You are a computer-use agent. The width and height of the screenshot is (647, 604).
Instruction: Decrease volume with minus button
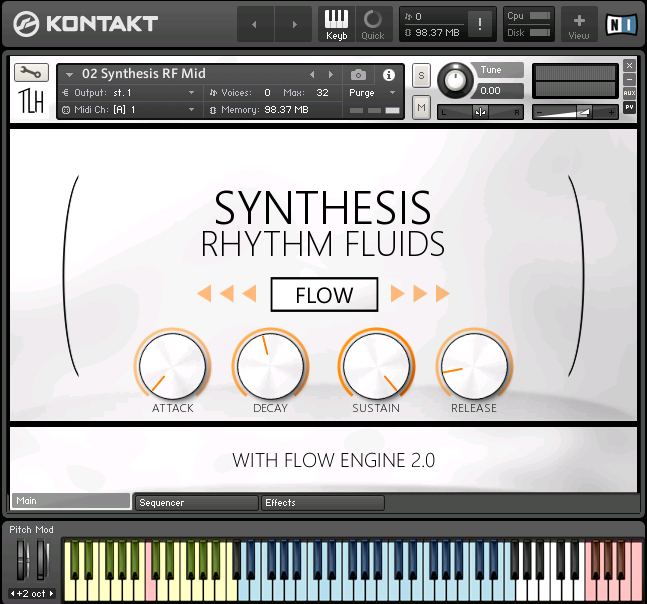coord(540,112)
